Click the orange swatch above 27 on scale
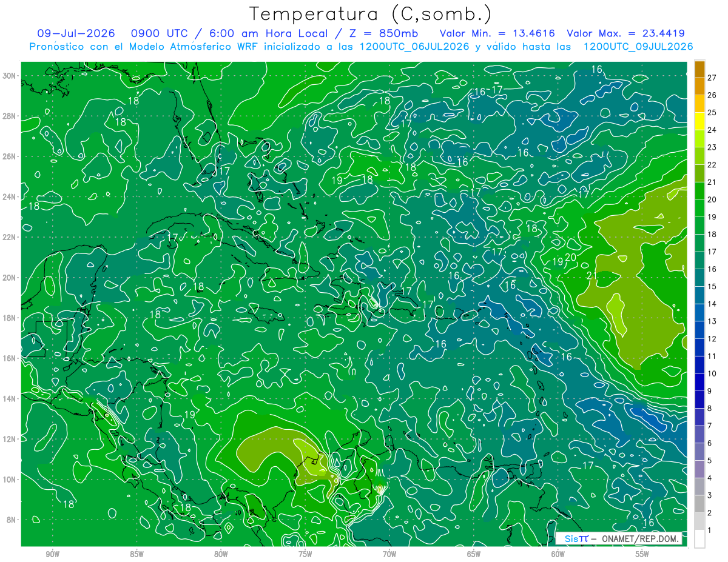 point(699,69)
